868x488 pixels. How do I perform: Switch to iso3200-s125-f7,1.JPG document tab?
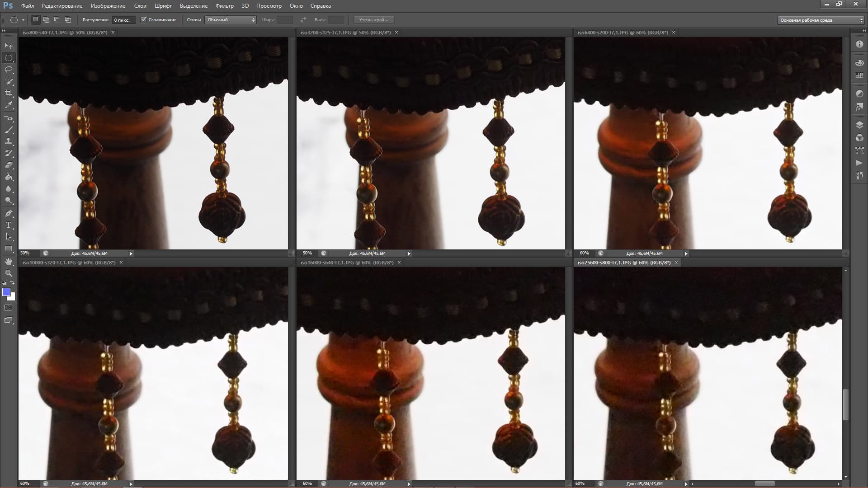345,33
